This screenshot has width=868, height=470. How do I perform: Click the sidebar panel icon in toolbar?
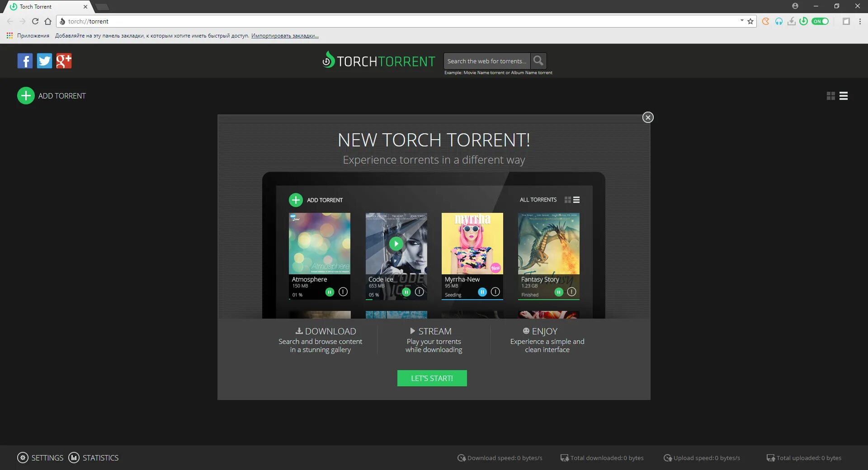coord(846,21)
